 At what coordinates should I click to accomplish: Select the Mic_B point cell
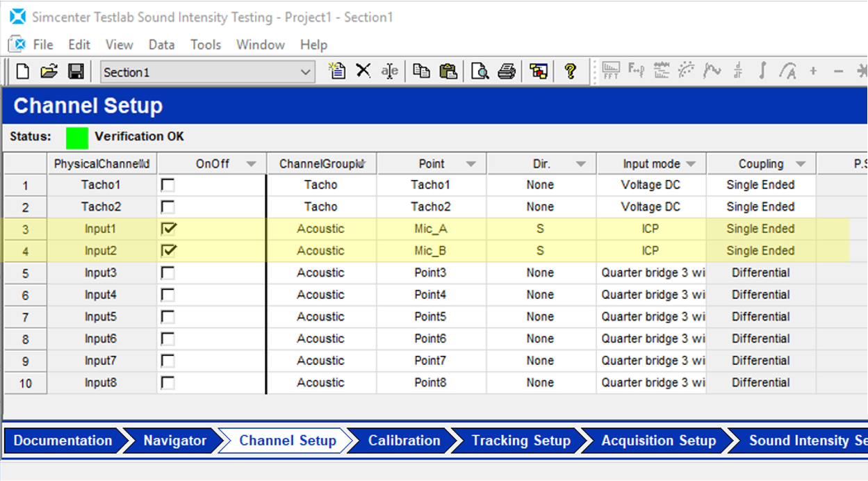431,251
